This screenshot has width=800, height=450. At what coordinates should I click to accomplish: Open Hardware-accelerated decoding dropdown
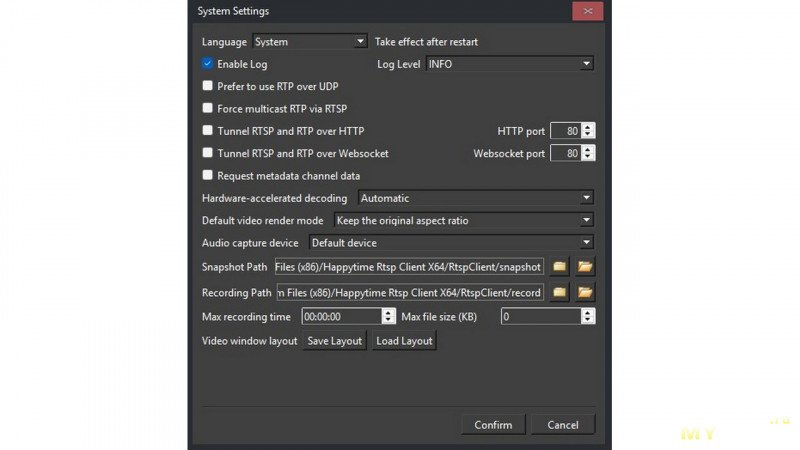pyautogui.click(x=476, y=198)
